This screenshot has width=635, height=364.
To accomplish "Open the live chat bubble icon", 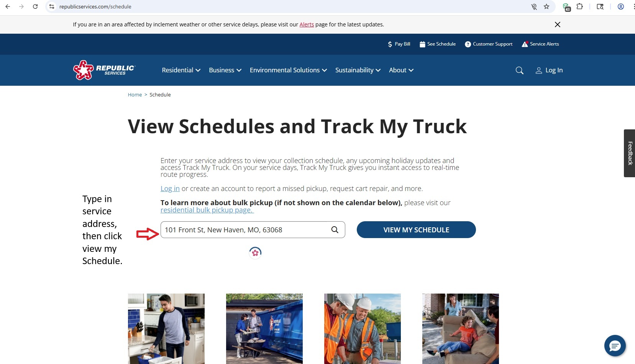I will coord(615,346).
